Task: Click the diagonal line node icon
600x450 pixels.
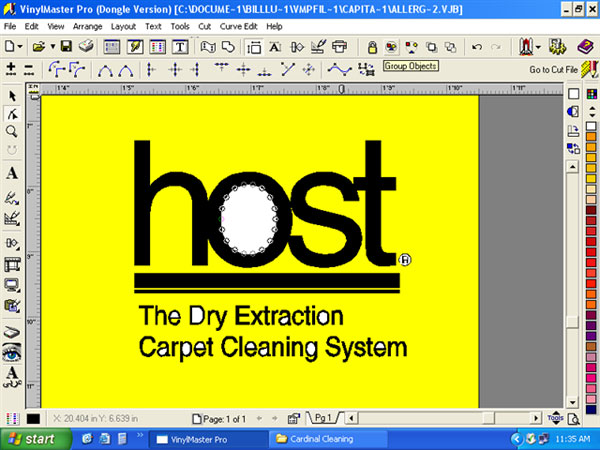Action: (288, 69)
